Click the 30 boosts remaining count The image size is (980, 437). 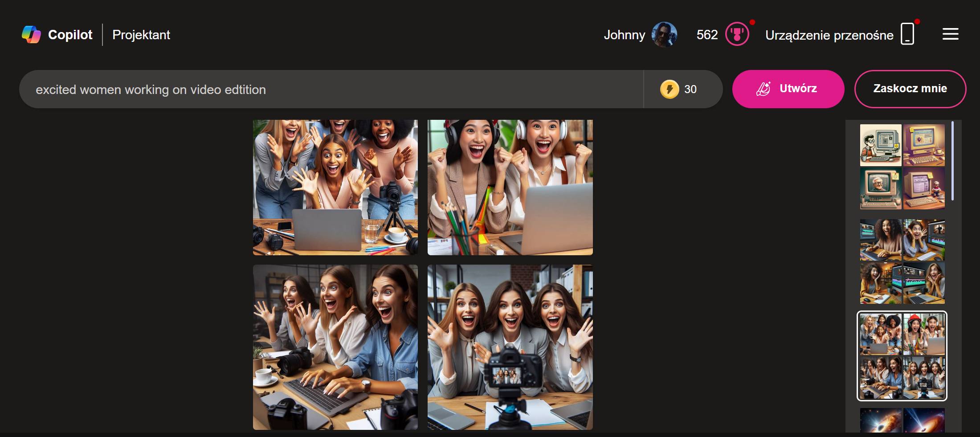(690, 89)
